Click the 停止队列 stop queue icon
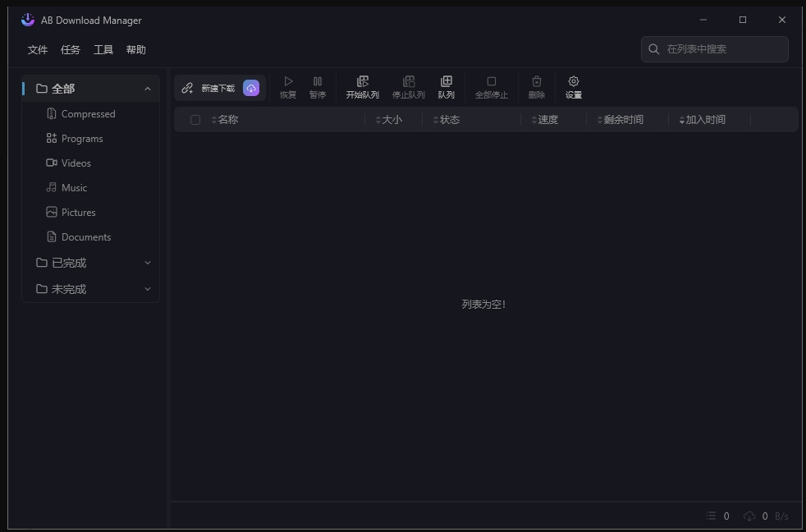 [409, 81]
